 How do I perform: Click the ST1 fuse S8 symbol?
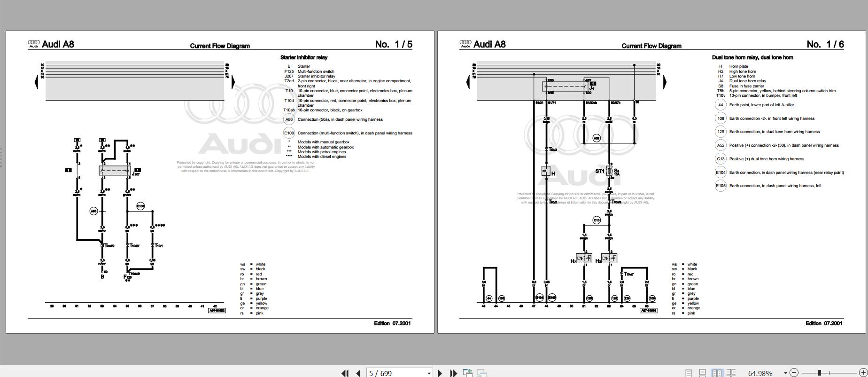(x=609, y=171)
